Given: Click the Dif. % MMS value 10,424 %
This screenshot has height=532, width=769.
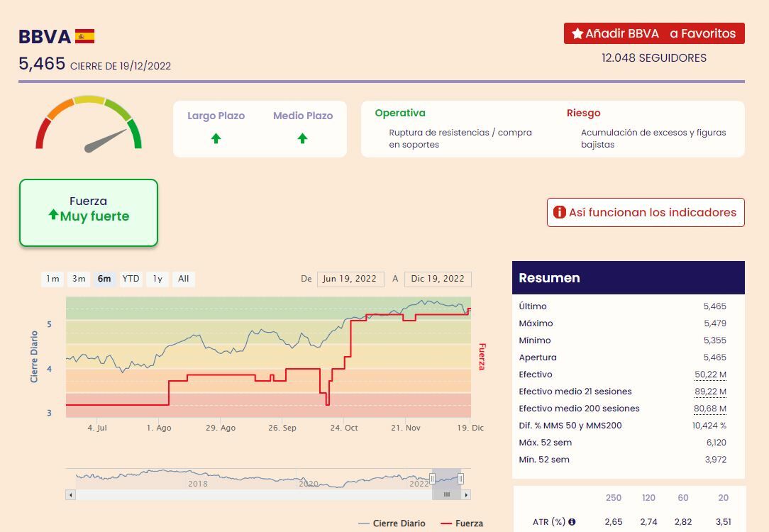Looking at the screenshot, I should (x=709, y=426).
